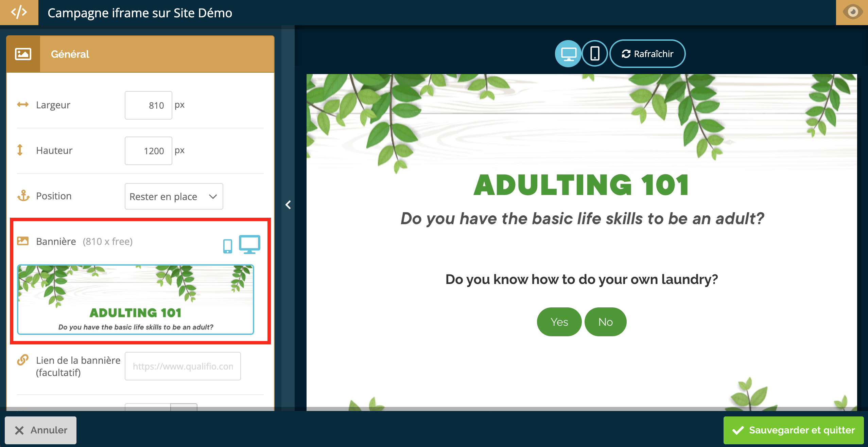Click the preview subtitle about life skills
868x447 pixels.
[582, 218]
